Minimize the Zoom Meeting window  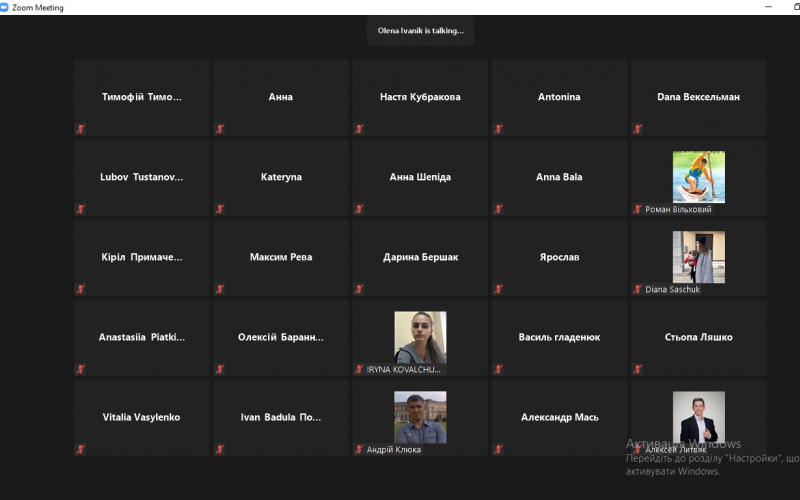pos(768,7)
